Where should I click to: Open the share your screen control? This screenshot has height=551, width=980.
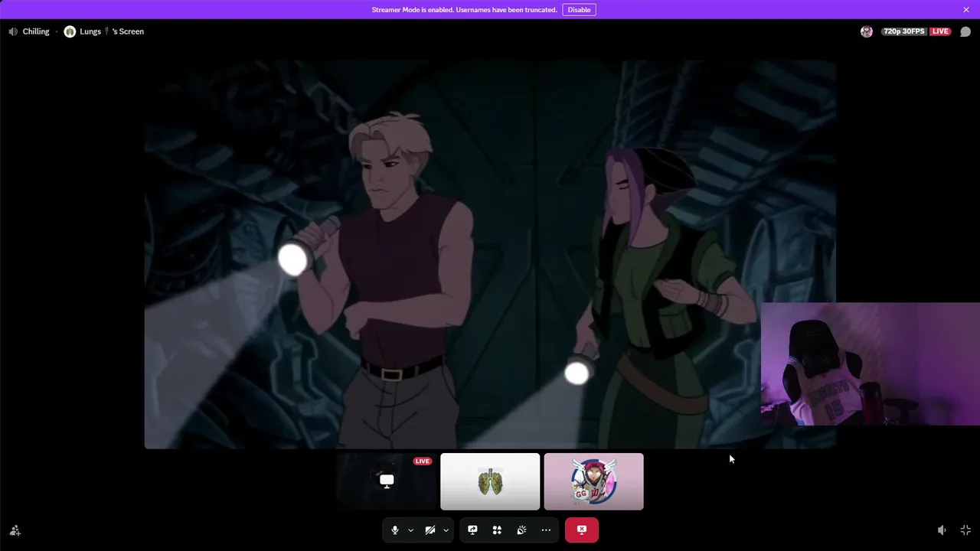point(472,530)
